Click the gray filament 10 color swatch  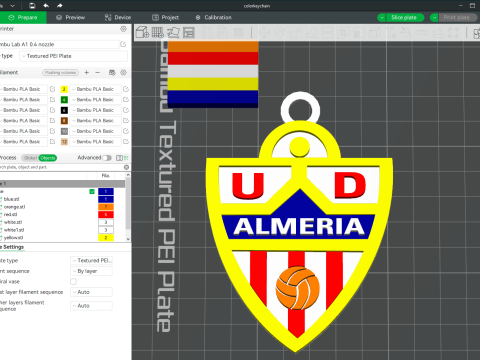(64, 131)
